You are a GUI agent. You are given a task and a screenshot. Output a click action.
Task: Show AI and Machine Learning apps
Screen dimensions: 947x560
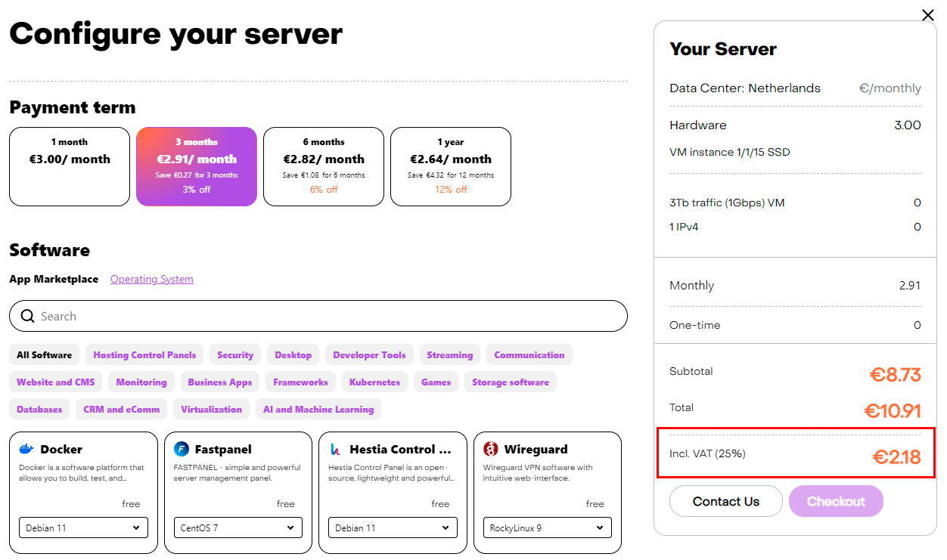tap(318, 409)
